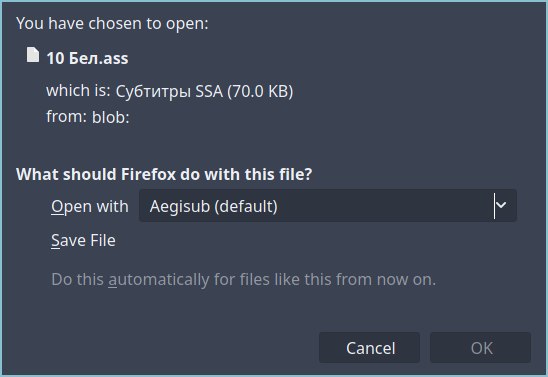This screenshot has width=548, height=377.
Task: Click the vertical divider inside application dropdown
Action: [x=494, y=206]
